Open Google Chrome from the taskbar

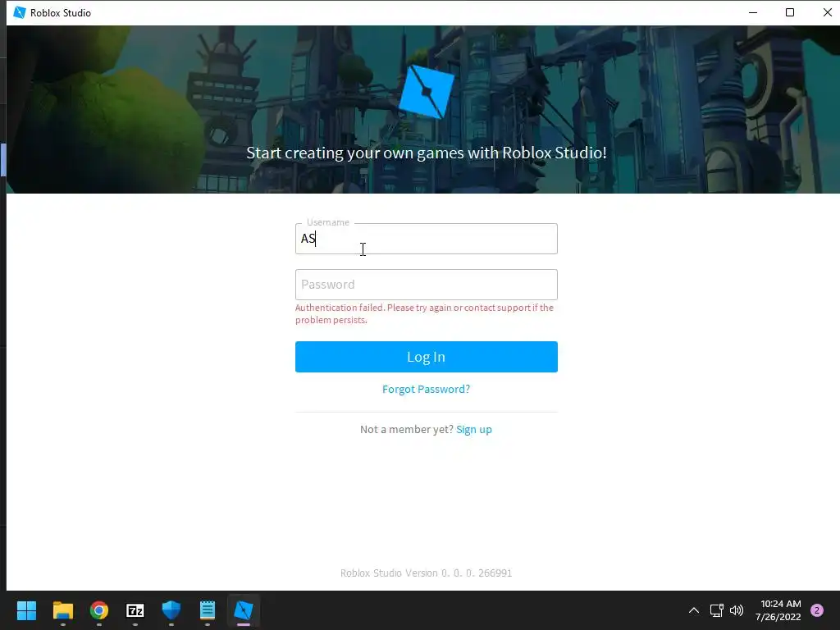[x=99, y=610]
